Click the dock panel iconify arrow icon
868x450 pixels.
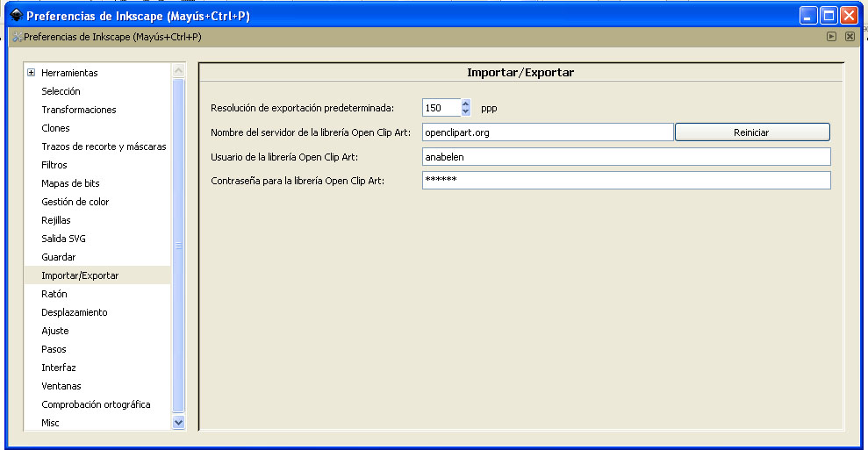coord(831,37)
